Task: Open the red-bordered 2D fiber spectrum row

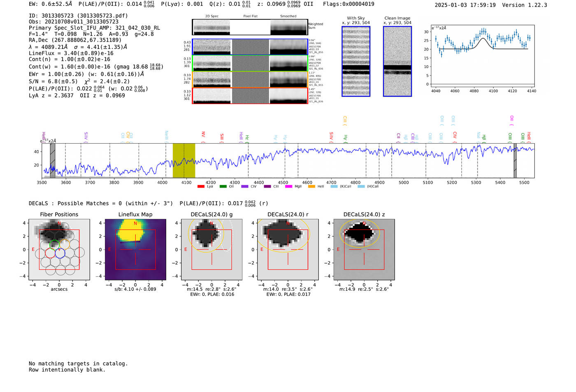Action: pos(250,96)
